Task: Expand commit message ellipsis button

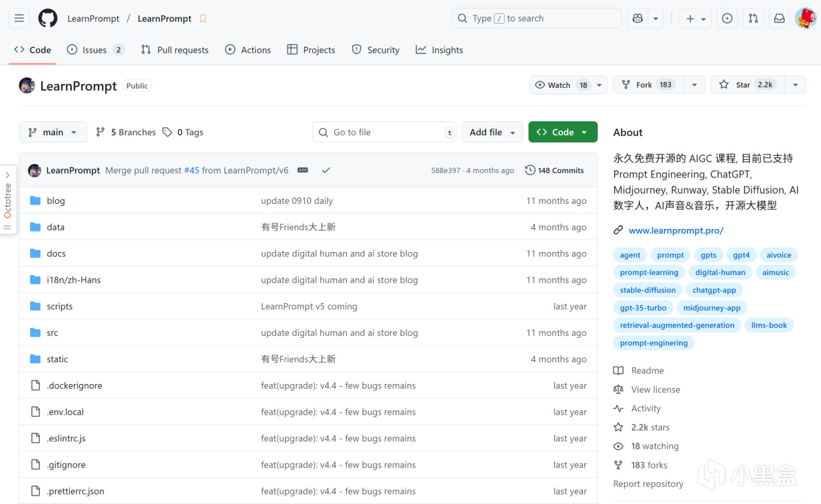Action: point(303,171)
